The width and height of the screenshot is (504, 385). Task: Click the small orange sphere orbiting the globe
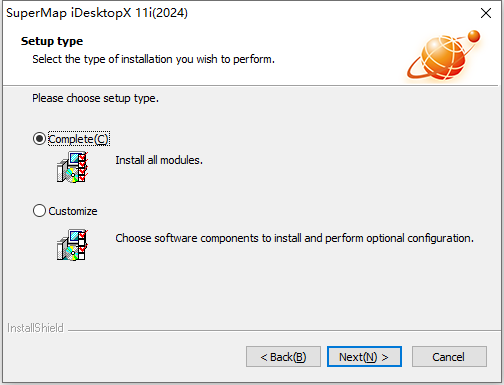click(474, 36)
